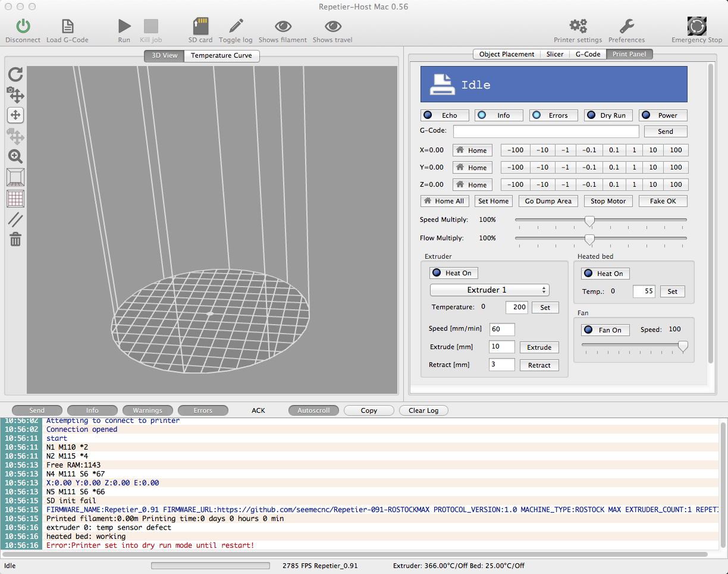The width and height of the screenshot is (728, 574).
Task: Click the G-Code command input field
Action: pos(545,131)
